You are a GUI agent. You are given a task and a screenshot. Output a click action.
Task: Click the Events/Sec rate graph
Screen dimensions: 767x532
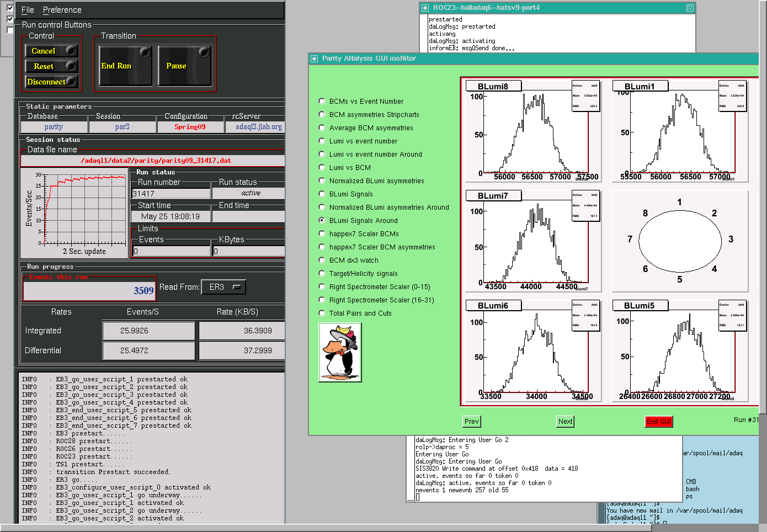click(74, 213)
